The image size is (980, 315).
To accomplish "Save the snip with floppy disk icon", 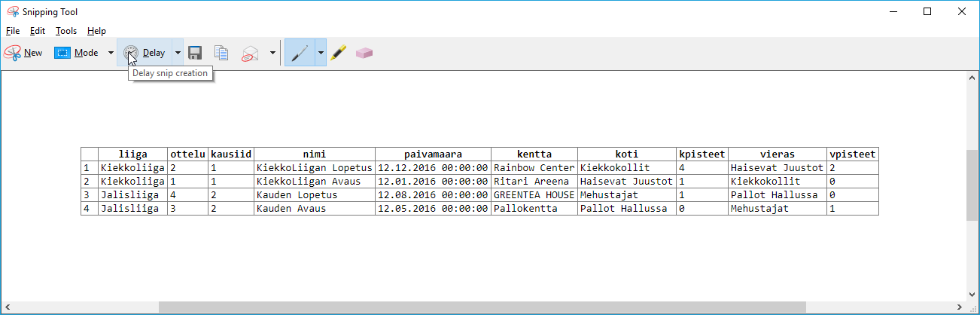I will 195,53.
